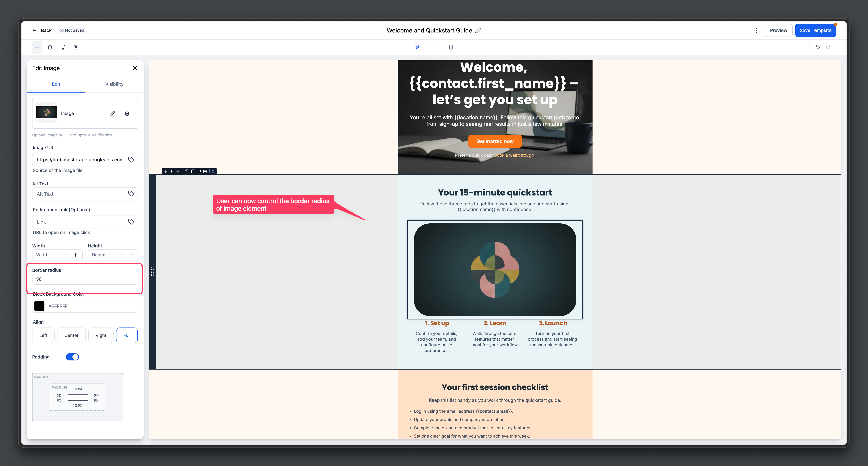868x466 pixels.
Task: Increase the image Width with plus stepper
Action: pos(76,255)
